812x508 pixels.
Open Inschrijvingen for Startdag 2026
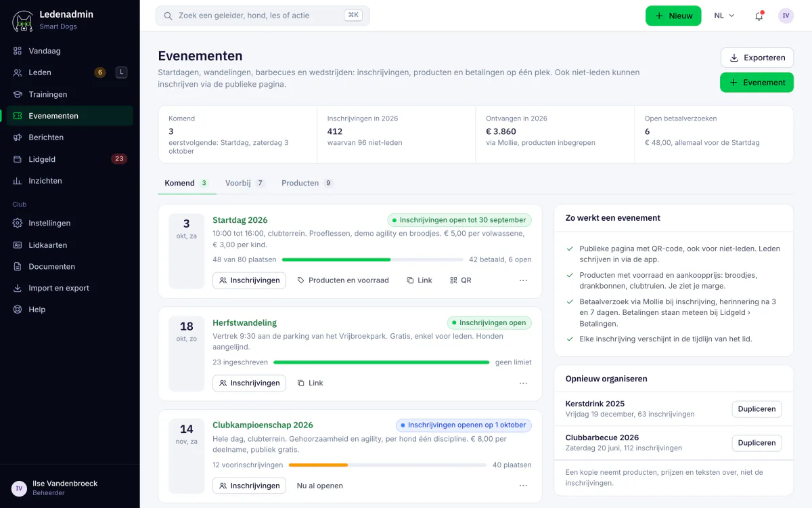tap(249, 280)
